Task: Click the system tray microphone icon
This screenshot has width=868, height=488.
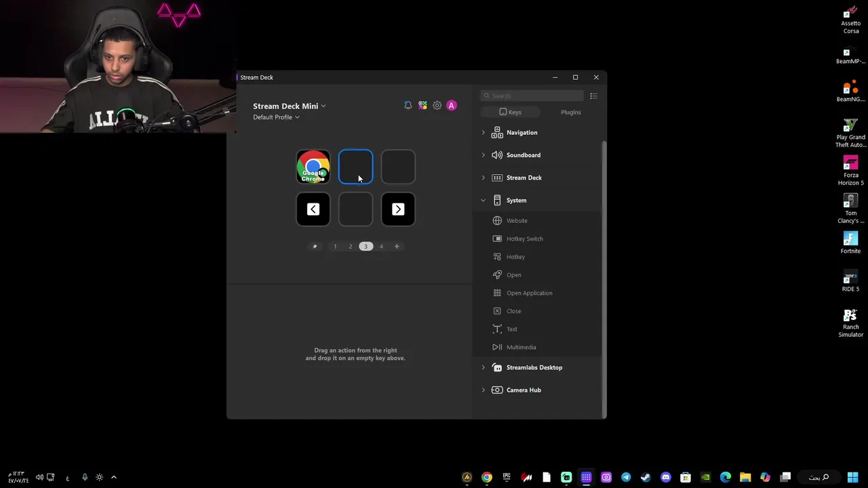Action: click(x=85, y=477)
